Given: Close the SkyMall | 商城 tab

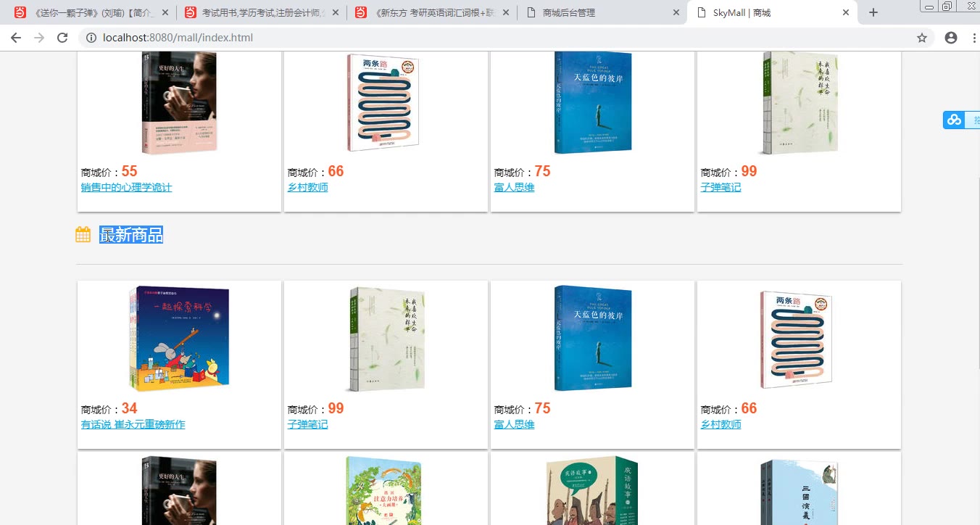Looking at the screenshot, I should (846, 12).
